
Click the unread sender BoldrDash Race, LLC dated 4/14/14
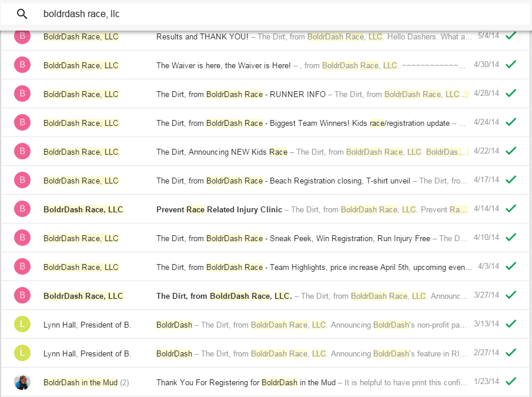pos(83,210)
